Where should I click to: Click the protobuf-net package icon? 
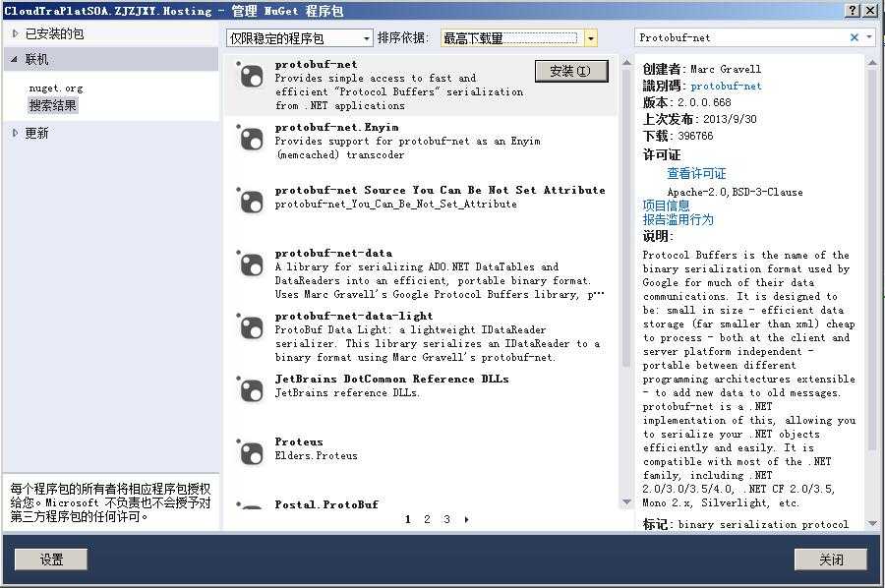click(x=251, y=75)
